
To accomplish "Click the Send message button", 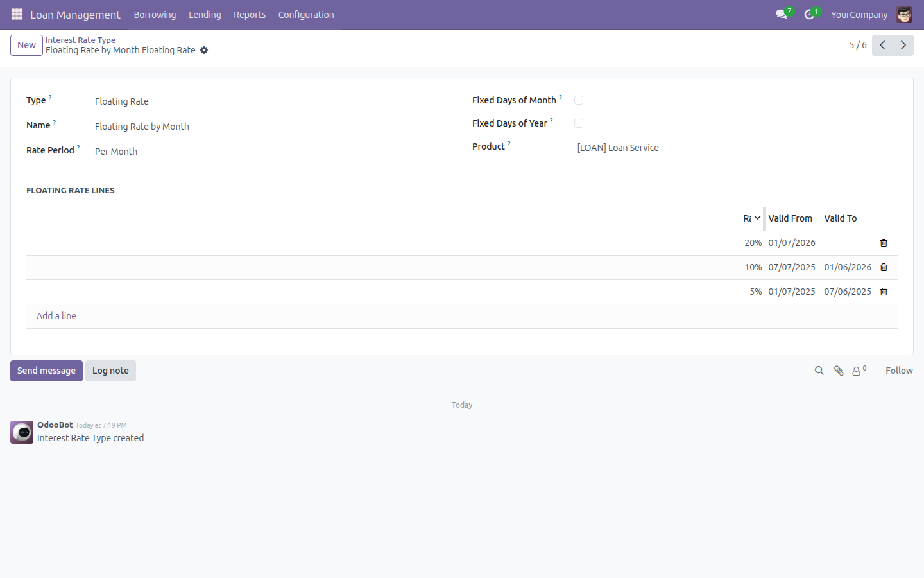I will [x=46, y=371].
